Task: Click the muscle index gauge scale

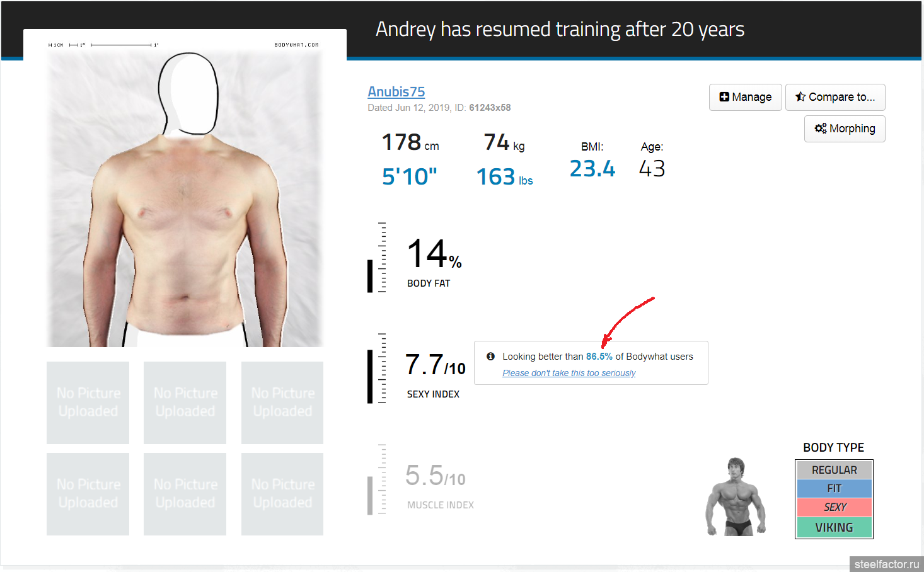Action: (x=380, y=479)
